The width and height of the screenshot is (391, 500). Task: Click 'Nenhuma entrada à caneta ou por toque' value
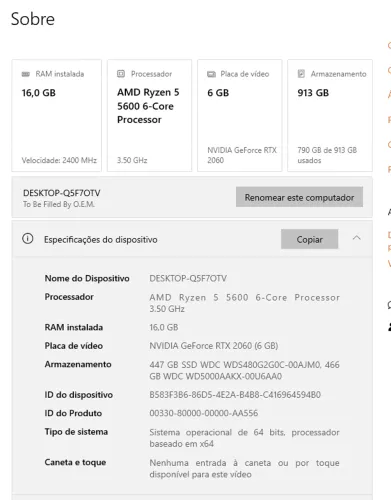pos(244,469)
